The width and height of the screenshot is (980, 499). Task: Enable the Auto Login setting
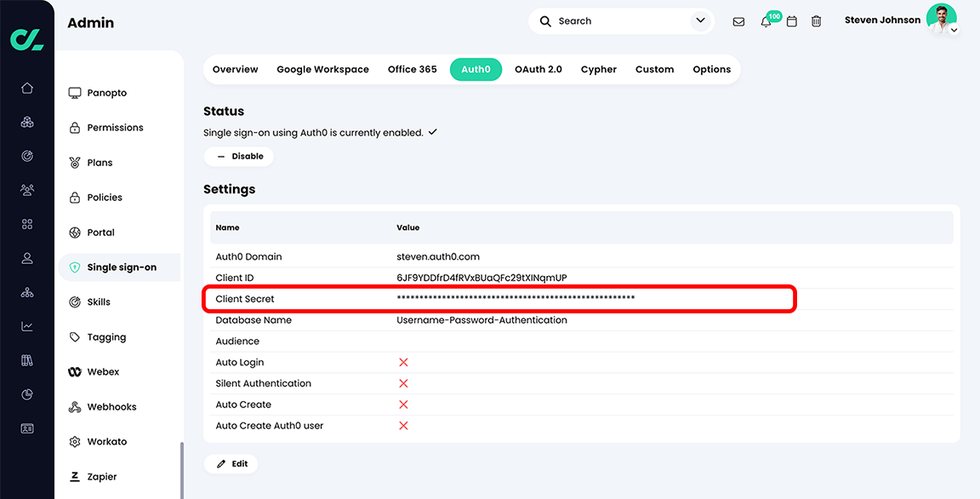click(403, 362)
